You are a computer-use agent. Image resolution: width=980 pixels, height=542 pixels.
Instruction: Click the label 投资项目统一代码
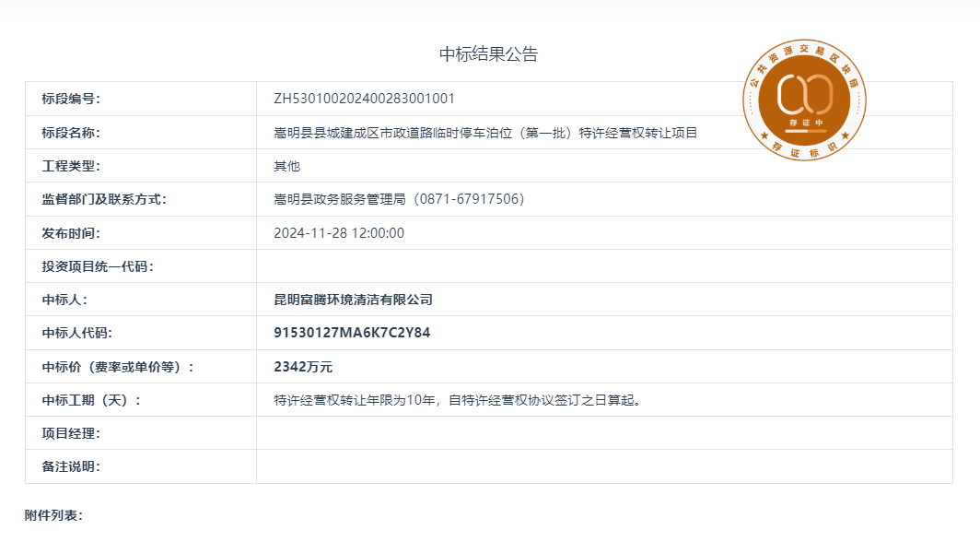(x=98, y=266)
